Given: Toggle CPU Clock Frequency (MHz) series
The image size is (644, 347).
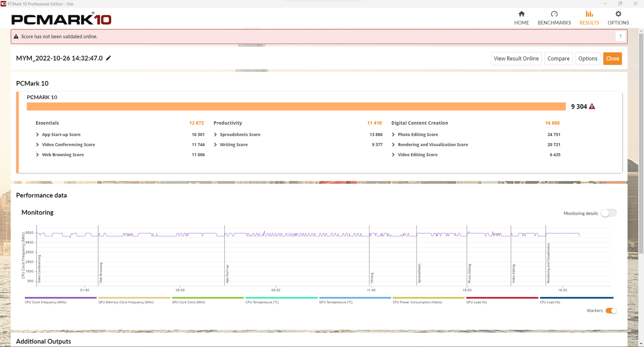Looking at the screenshot, I should click(x=61, y=300).
